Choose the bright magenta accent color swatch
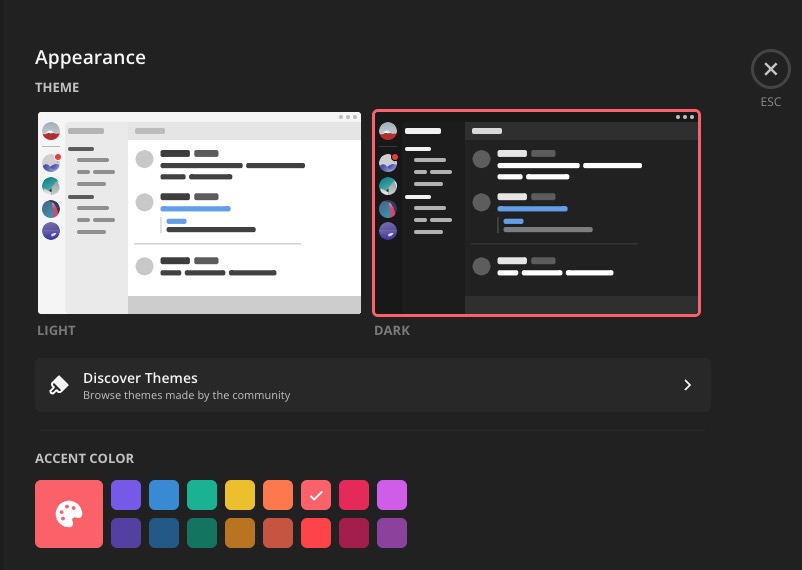This screenshot has height=570, width=802. coord(392,495)
